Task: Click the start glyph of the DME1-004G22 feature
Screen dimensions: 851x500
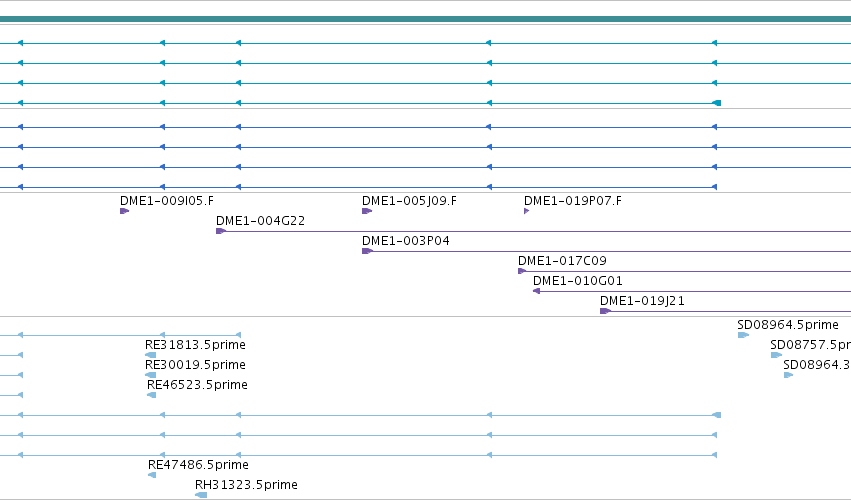Action: [221, 231]
